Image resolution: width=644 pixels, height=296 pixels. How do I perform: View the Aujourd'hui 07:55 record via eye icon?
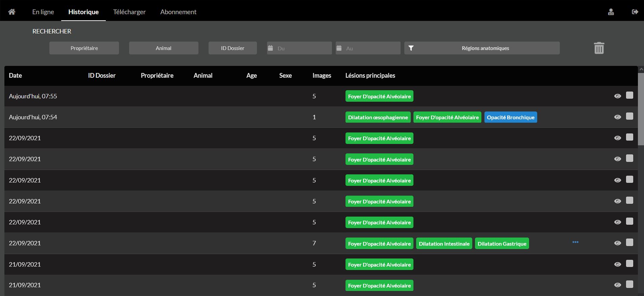click(x=618, y=96)
